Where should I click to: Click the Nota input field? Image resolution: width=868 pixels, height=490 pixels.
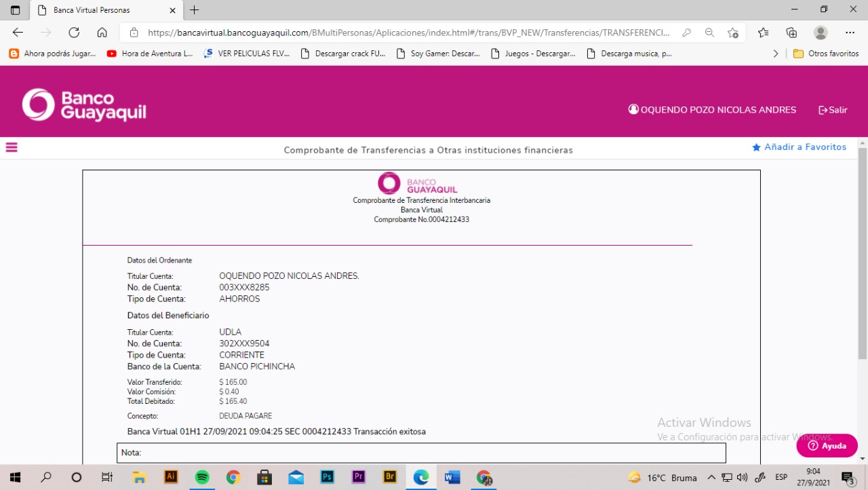click(x=420, y=453)
